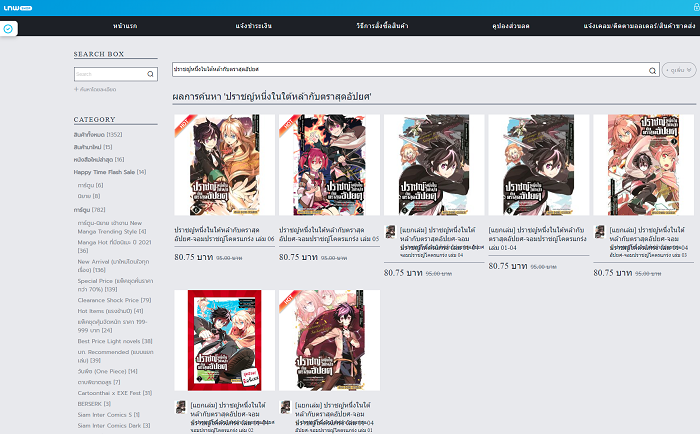Image resolution: width=700 pixels, height=434 pixels.
Task: Open the red-bordered manga cover thumbnail
Action: point(225,340)
